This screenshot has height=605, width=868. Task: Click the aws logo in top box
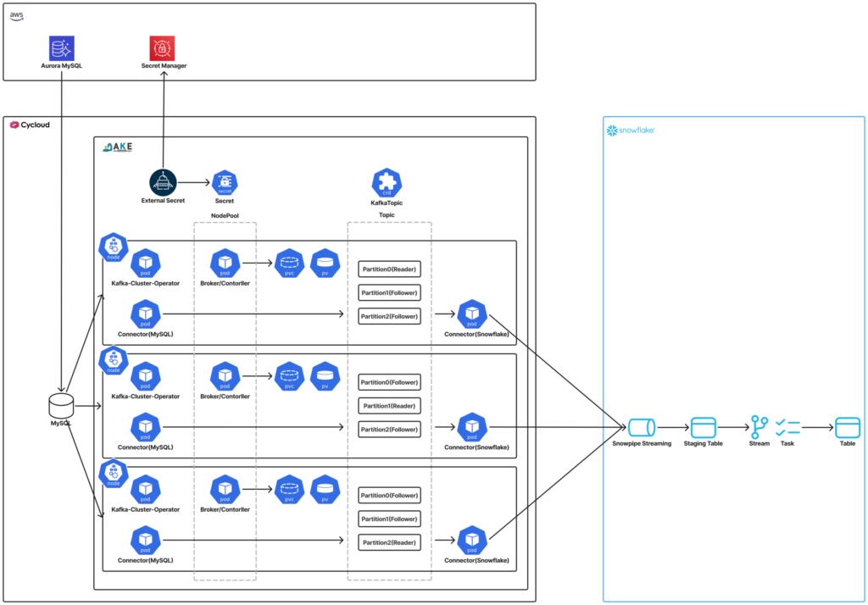point(16,16)
